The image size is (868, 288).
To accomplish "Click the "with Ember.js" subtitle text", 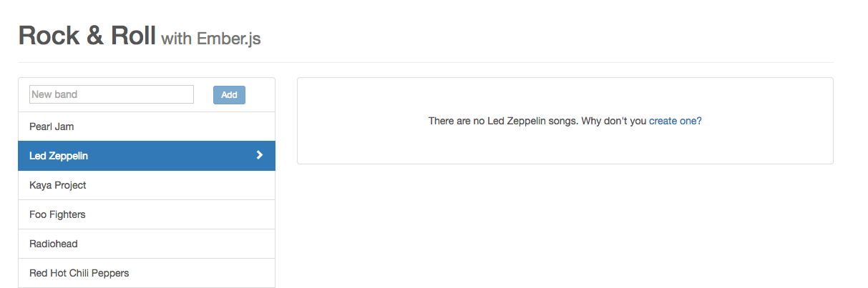I will coord(211,39).
